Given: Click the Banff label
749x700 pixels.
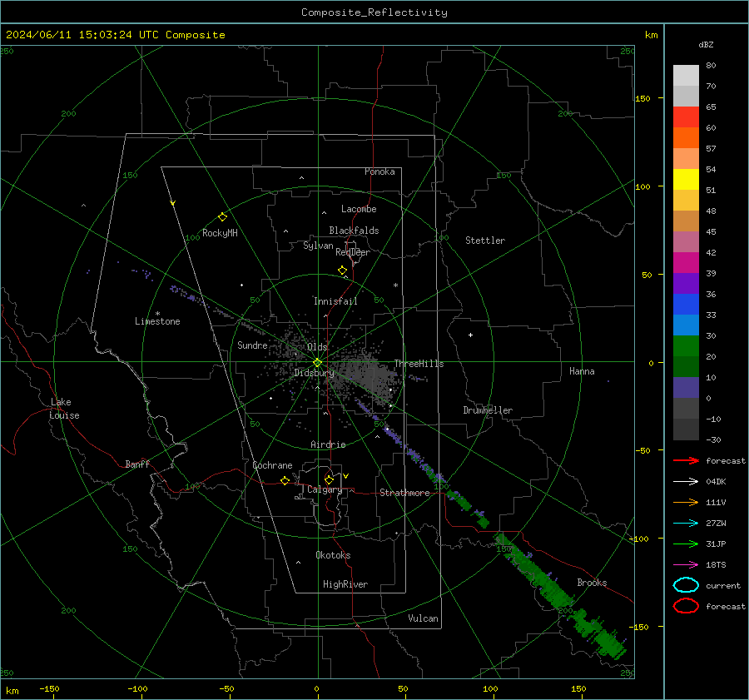Looking at the screenshot, I should coord(137,464).
